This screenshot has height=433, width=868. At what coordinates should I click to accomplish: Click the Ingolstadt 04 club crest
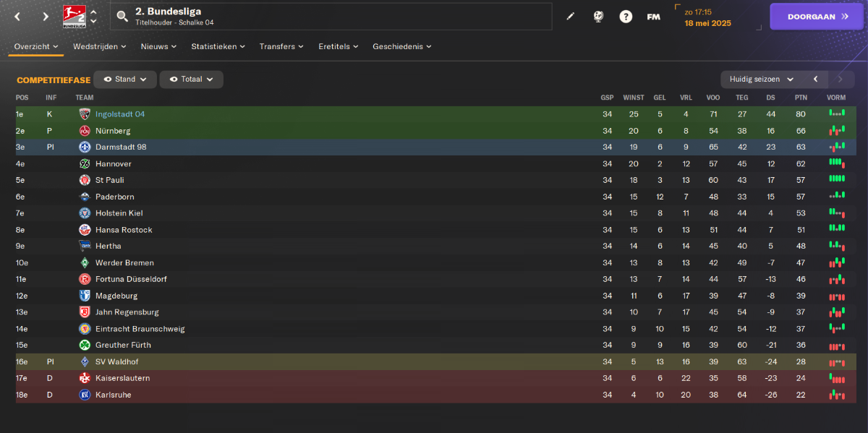[85, 114]
